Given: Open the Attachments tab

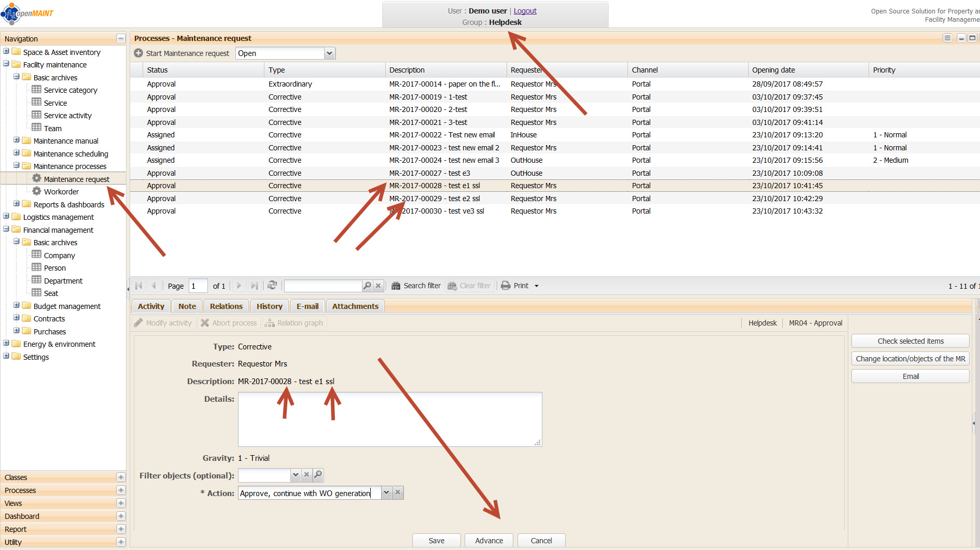Looking at the screenshot, I should [x=355, y=306].
